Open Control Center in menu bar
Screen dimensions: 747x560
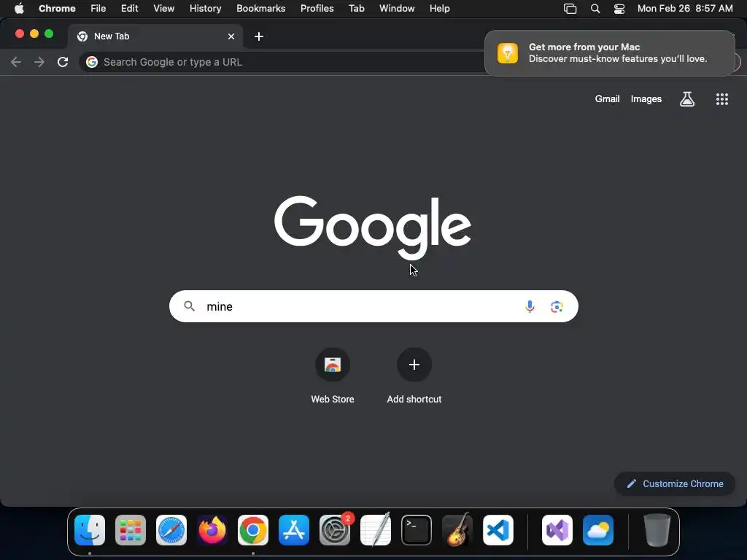coord(619,9)
